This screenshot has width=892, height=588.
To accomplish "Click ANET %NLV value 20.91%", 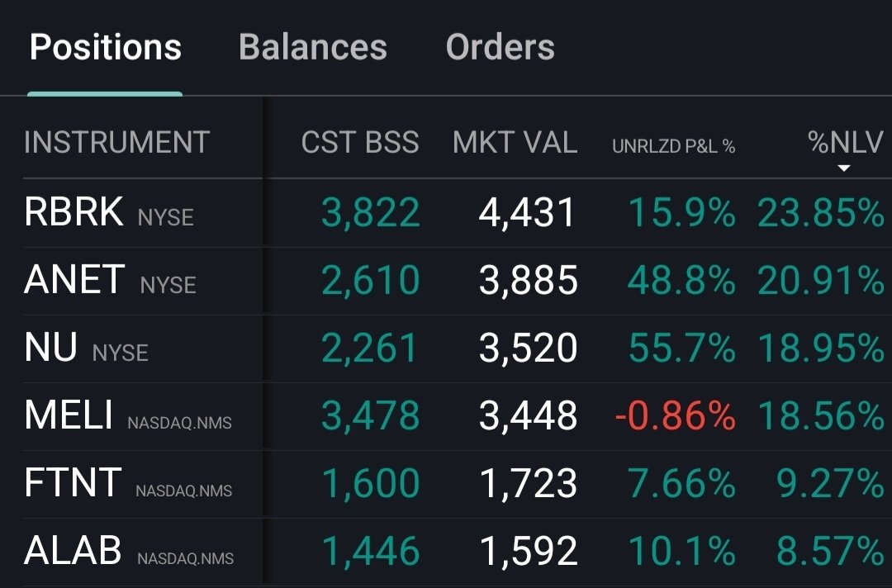I will coord(821,280).
